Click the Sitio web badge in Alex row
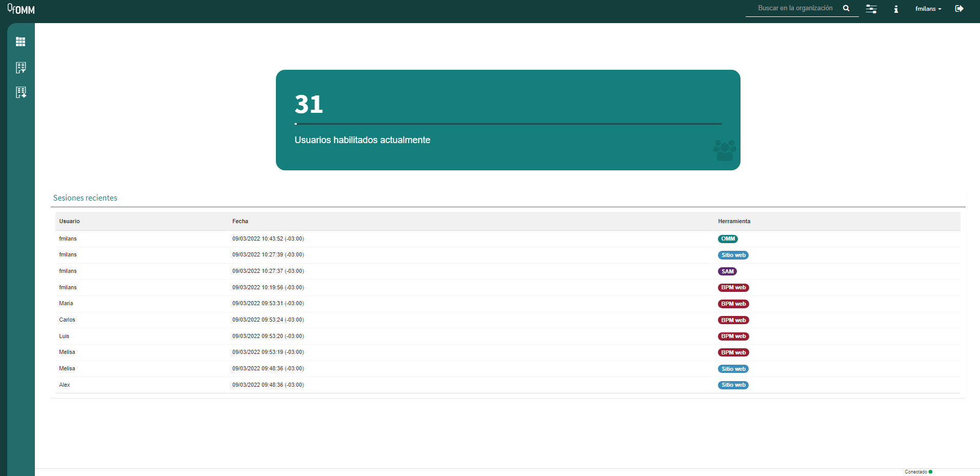This screenshot has width=980, height=476. tap(733, 385)
